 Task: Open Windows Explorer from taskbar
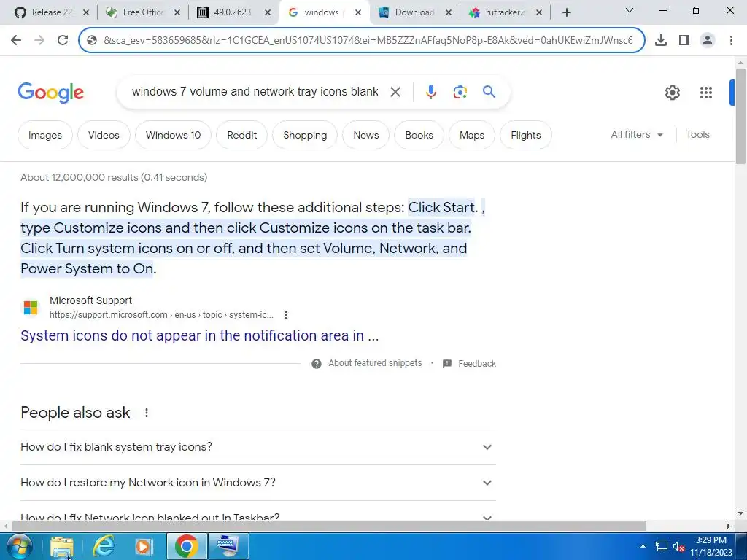[x=62, y=547]
